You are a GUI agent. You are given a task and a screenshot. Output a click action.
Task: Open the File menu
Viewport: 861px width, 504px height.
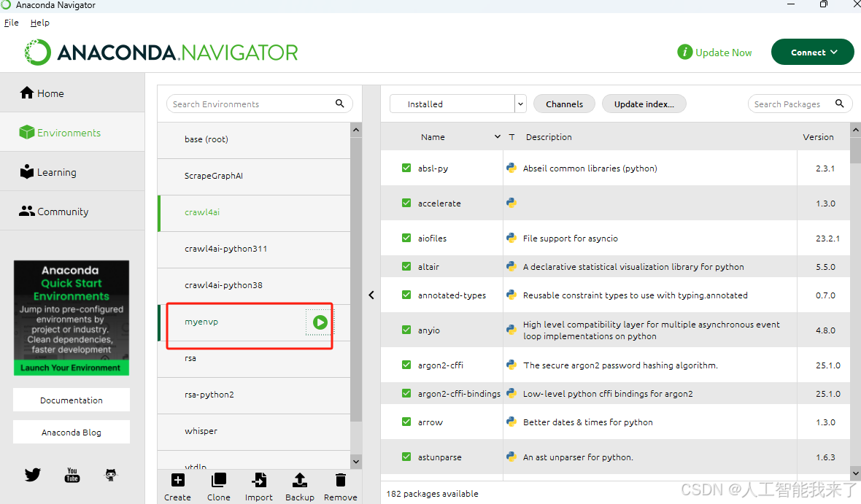12,23
